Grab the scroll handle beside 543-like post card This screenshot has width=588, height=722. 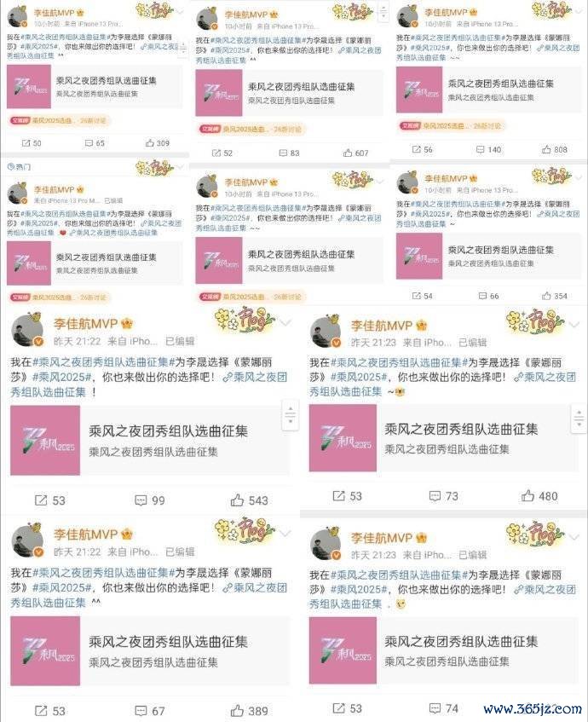(x=290, y=415)
